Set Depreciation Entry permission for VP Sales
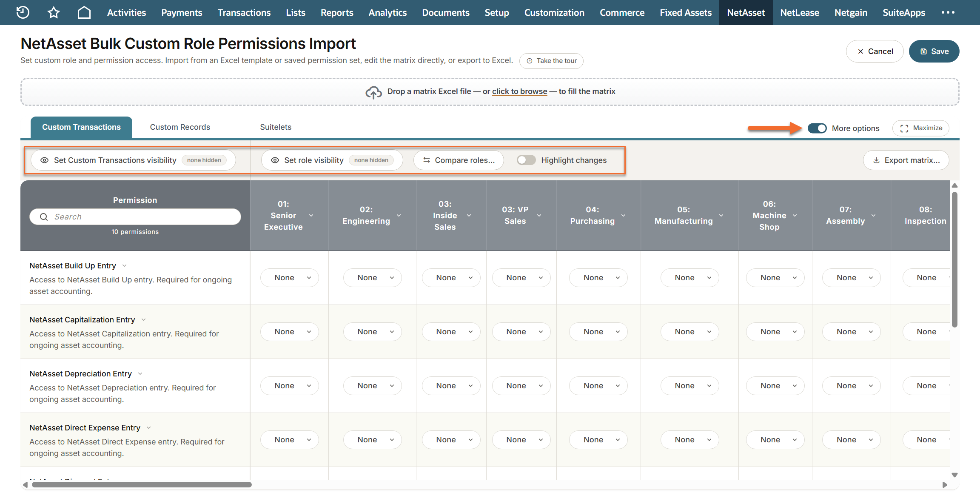 pyautogui.click(x=521, y=386)
